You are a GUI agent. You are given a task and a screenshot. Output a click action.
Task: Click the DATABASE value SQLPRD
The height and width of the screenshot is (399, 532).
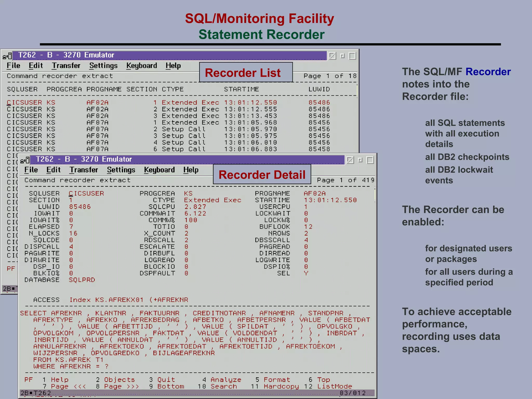click(82, 280)
